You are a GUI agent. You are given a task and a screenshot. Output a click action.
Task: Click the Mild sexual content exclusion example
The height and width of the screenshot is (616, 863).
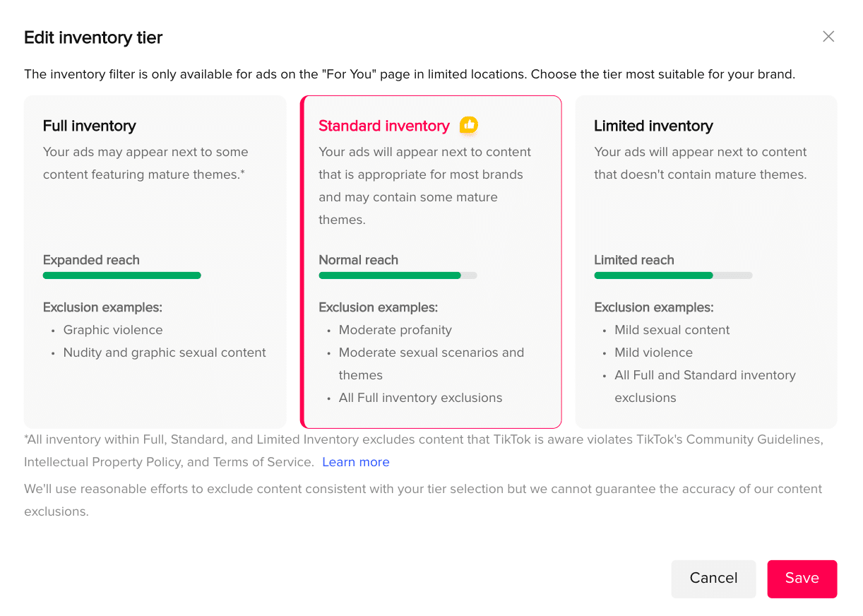click(x=672, y=330)
